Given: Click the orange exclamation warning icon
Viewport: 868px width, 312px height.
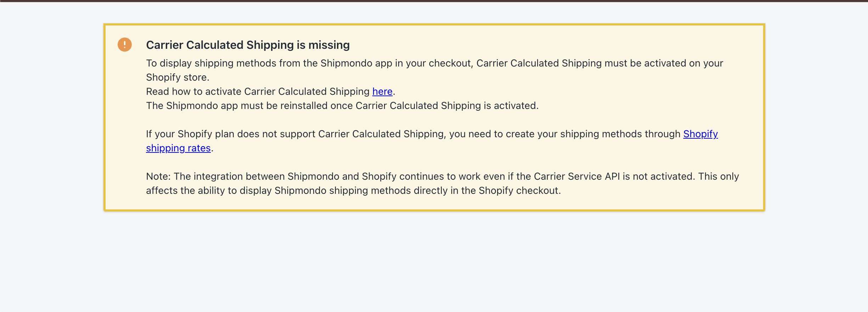Looking at the screenshot, I should tap(125, 45).
